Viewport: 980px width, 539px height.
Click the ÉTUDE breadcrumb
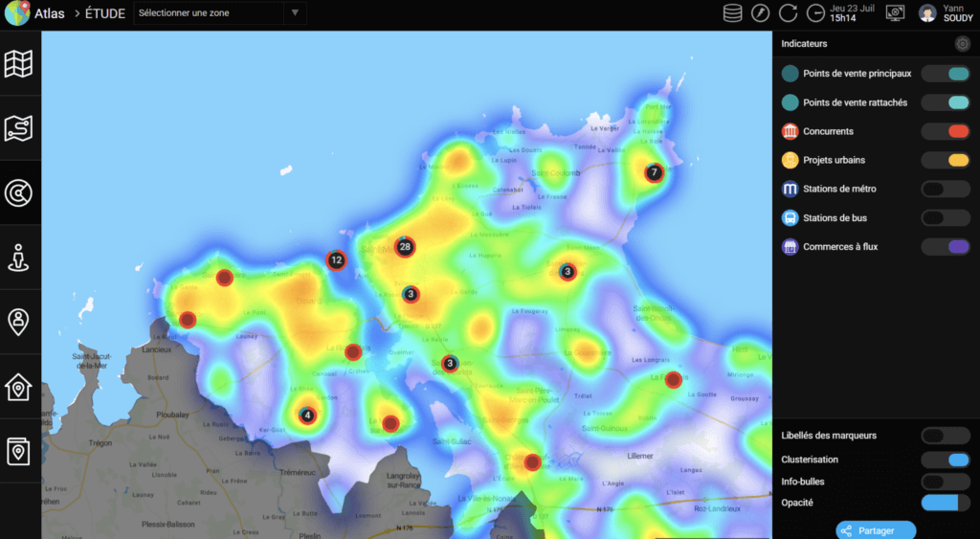(x=105, y=13)
